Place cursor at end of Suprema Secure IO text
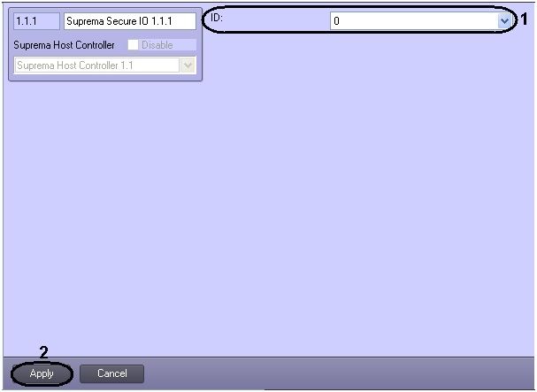537x392 pixels. point(173,21)
